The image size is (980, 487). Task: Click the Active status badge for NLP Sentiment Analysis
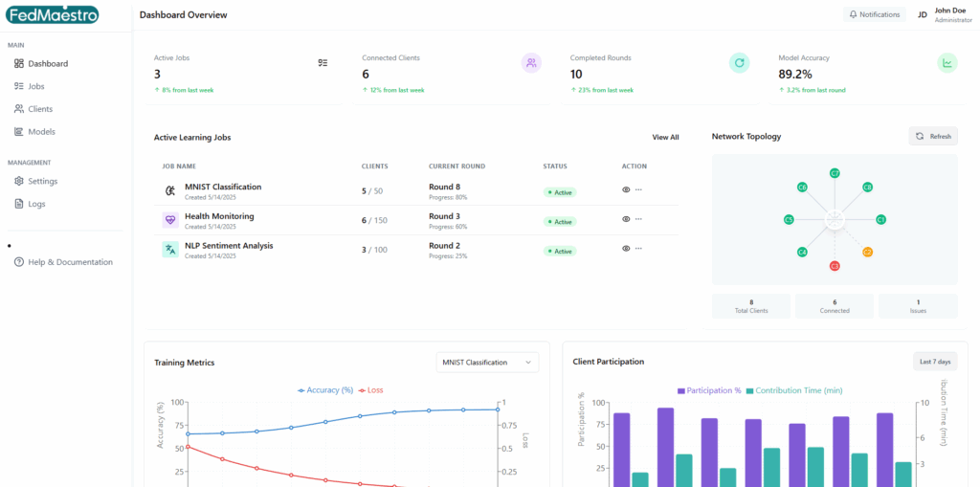click(559, 252)
